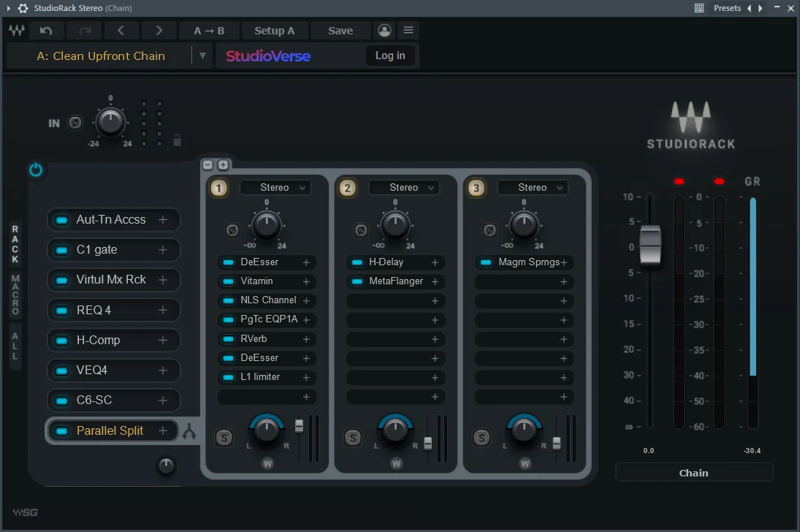Switch to the ALL sidebar tab
The width and height of the screenshot is (800, 532).
point(14,346)
